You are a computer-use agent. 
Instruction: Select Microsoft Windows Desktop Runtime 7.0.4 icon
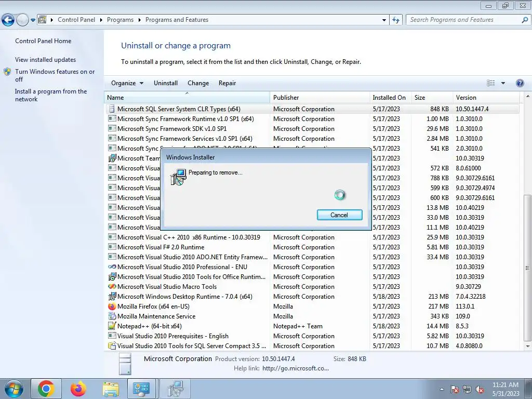point(112,296)
